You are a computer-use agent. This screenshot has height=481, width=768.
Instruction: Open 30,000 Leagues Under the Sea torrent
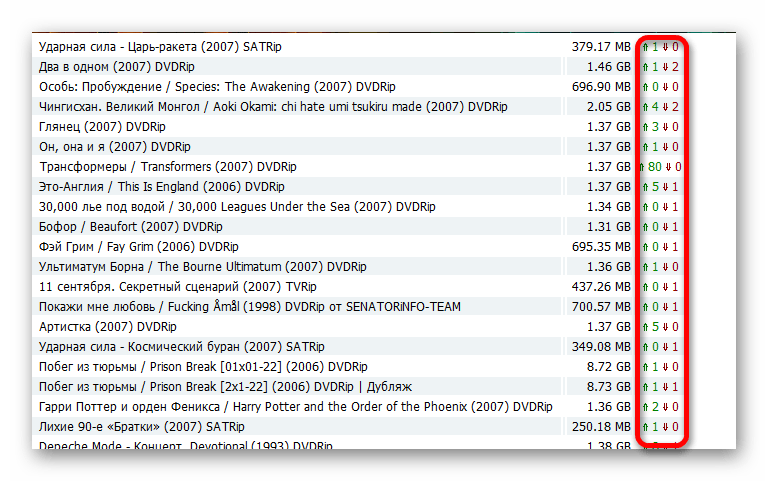(x=237, y=207)
